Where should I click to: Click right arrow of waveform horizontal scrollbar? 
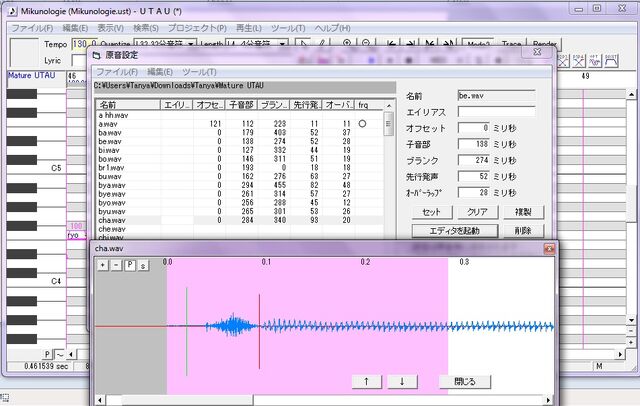549,400
